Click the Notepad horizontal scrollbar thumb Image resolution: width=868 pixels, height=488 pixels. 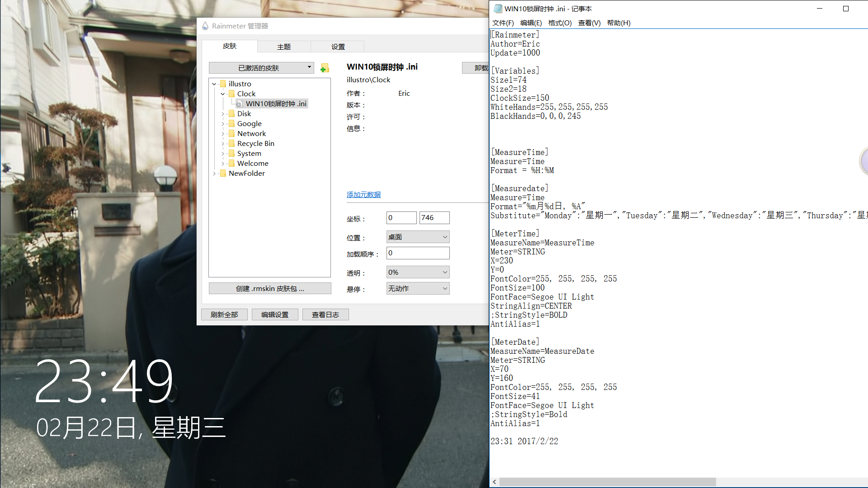tap(608, 482)
